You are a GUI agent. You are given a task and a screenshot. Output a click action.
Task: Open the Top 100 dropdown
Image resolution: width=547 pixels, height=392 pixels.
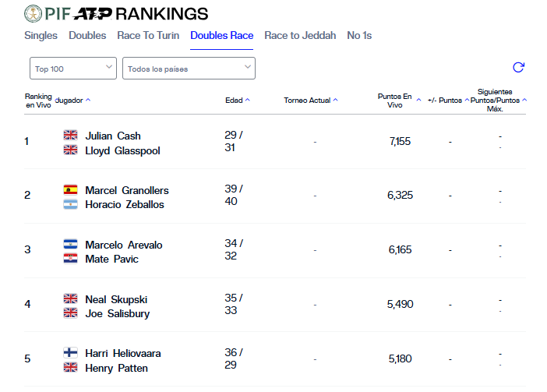point(73,69)
